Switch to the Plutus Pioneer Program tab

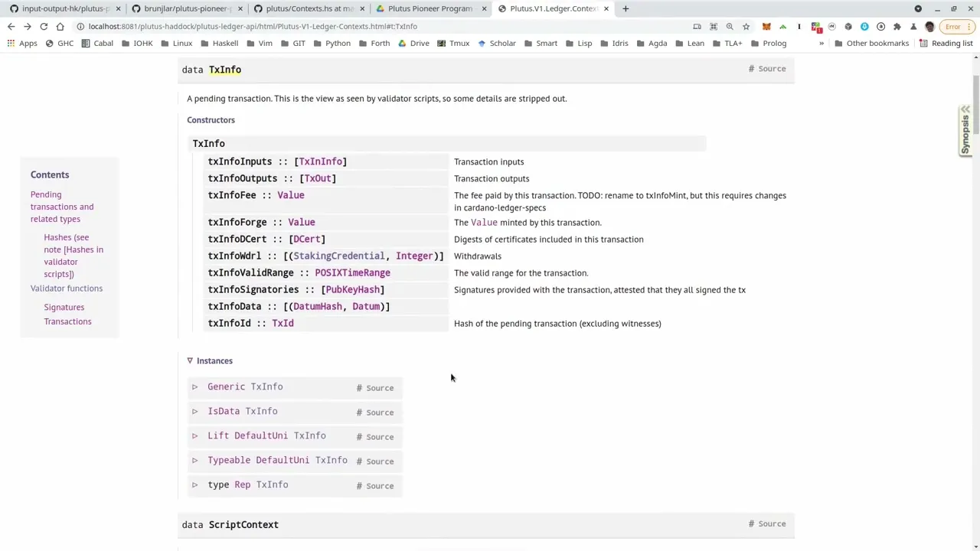(430, 8)
